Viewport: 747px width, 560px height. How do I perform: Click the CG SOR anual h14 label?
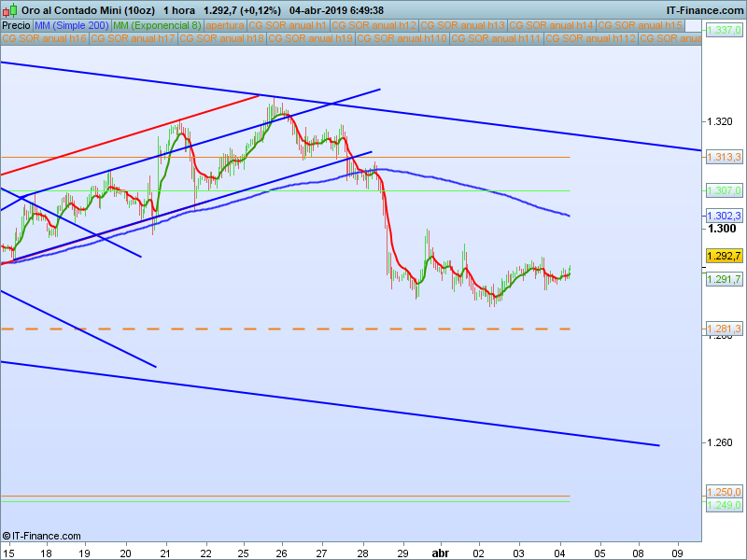pos(552,26)
